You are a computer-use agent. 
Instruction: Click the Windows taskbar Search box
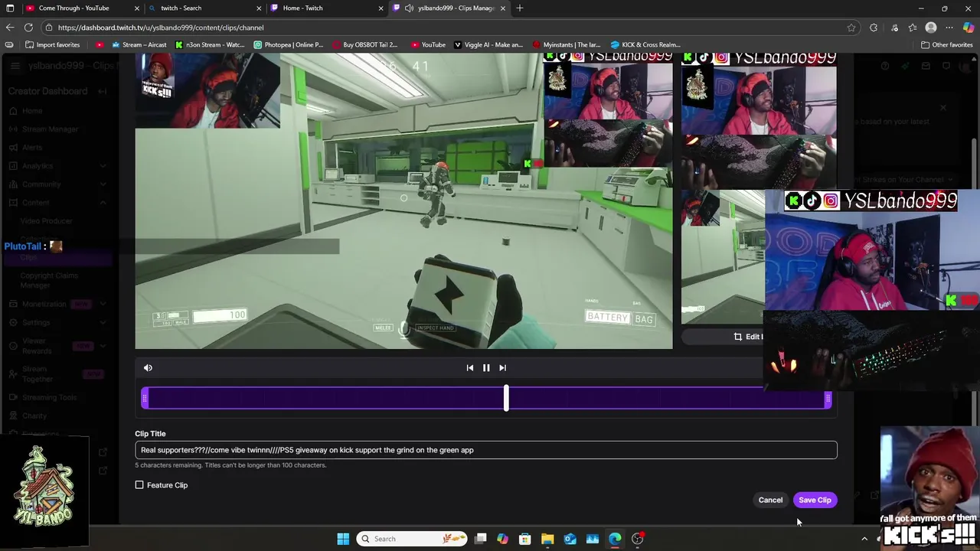(x=413, y=539)
